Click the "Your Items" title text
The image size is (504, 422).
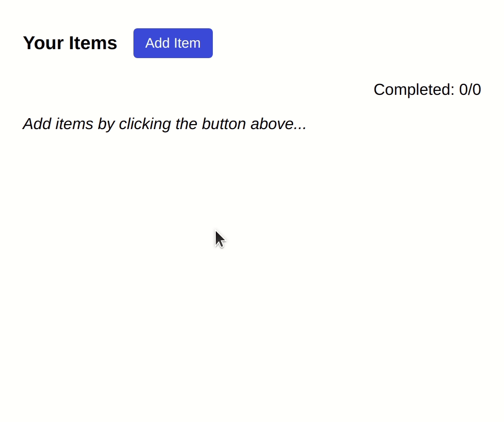click(x=70, y=43)
